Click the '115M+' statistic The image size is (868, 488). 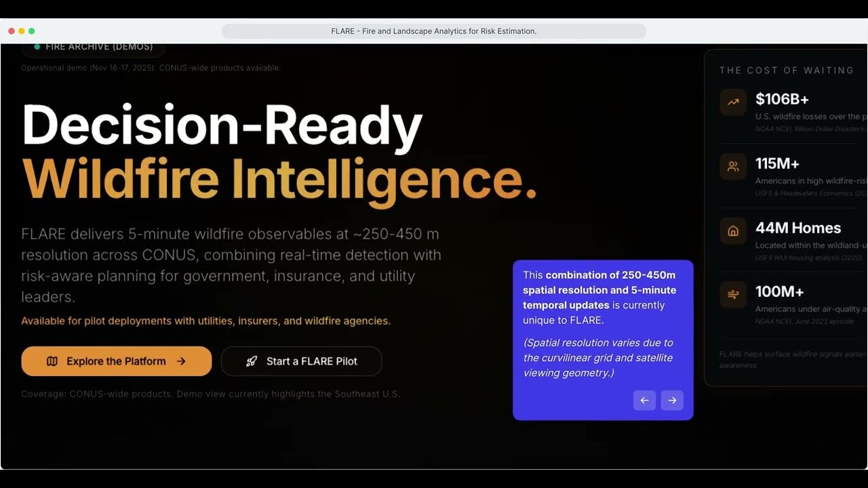(x=777, y=163)
